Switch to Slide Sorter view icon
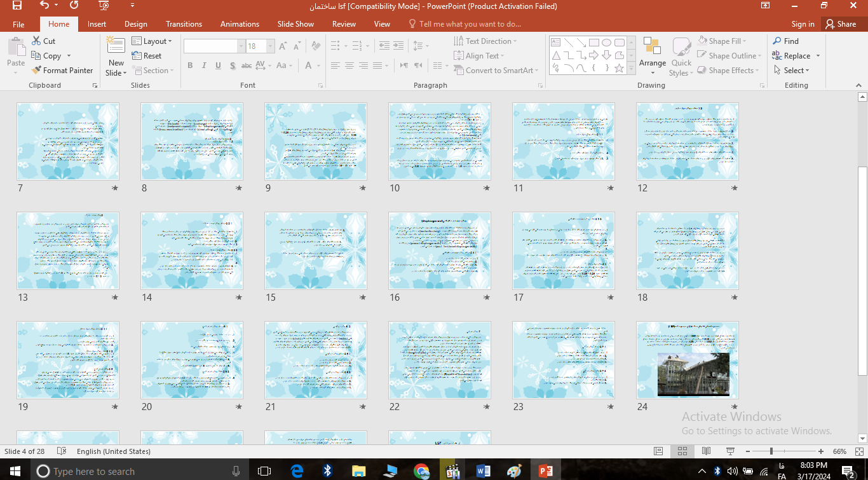 (682, 451)
